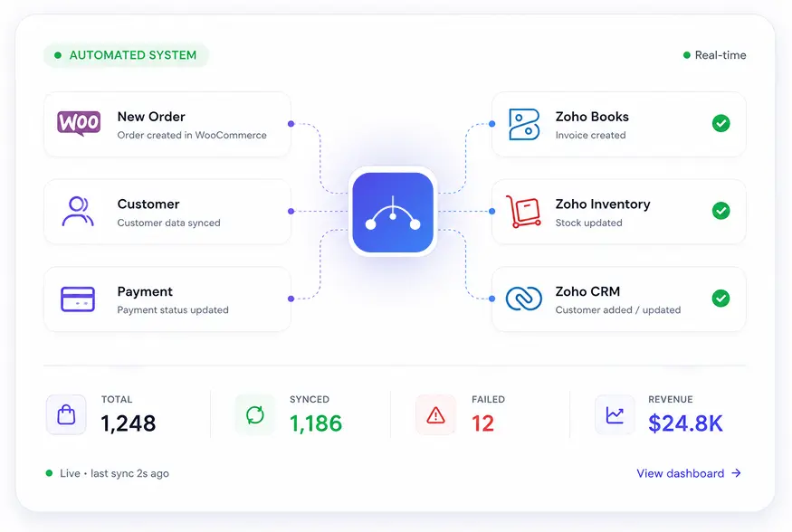Click the Revenue chart icon
Screen dimensions: 792x532
click(615, 414)
